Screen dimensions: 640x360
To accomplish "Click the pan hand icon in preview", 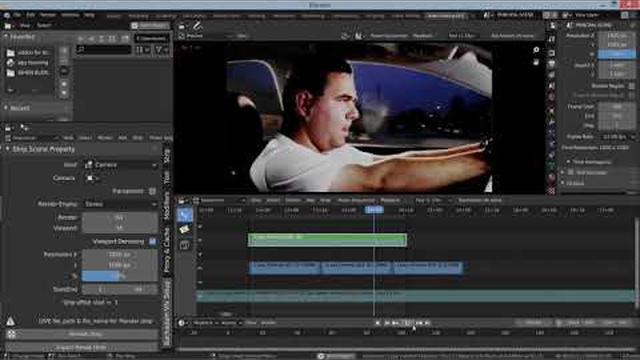I will (x=536, y=62).
